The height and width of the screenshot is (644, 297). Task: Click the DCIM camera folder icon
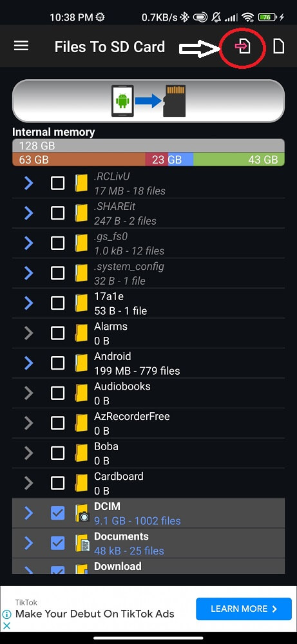pyautogui.click(x=82, y=513)
